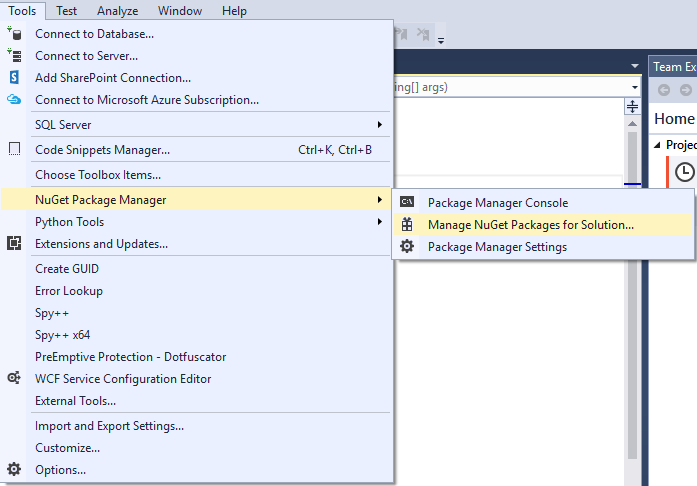
Task: Expand the Python Tools submenu arrow
Action: 380,221
